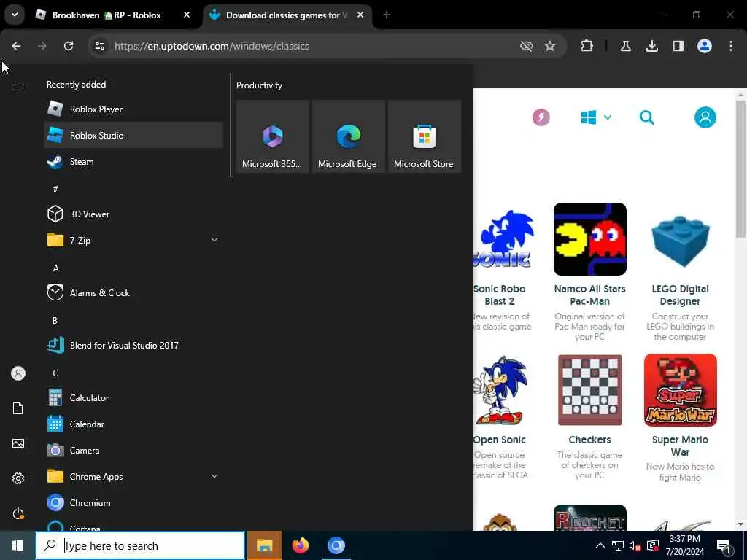The width and height of the screenshot is (747, 560).
Task: Open the Open Sonic game link
Action: 499,440
